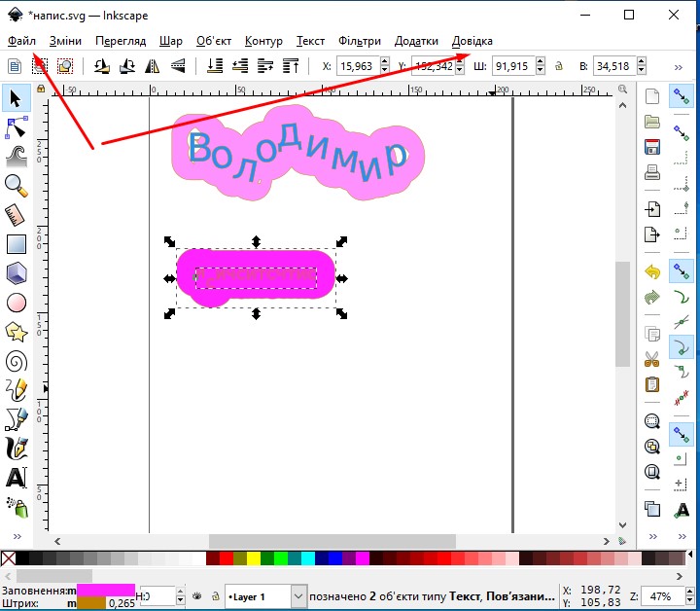Click the zoom percentage field

click(661, 596)
